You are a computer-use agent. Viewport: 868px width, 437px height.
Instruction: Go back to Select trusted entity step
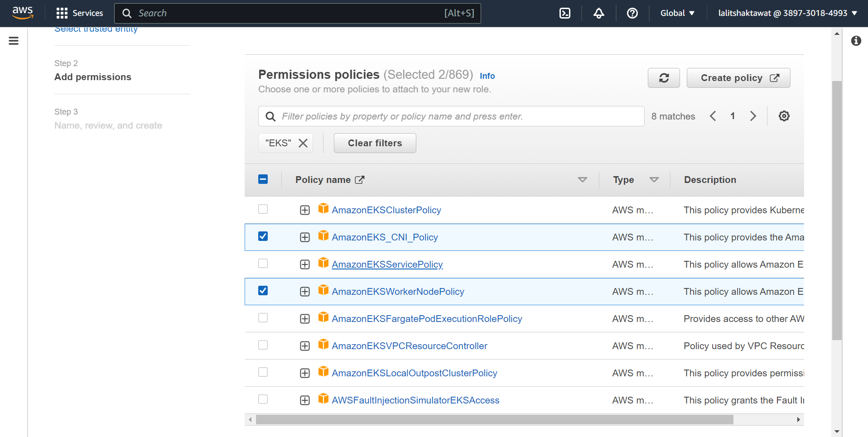pyautogui.click(x=96, y=30)
